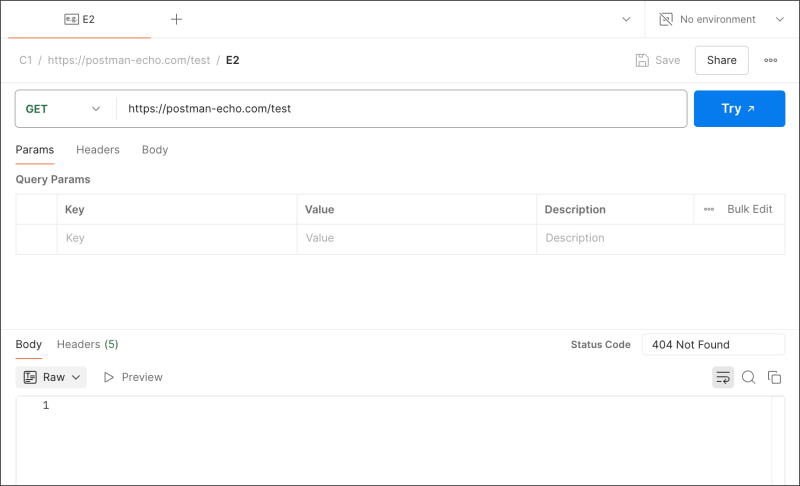Viewport: 800px width, 486px height.
Task: Click the Bulk Edit options ellipsis
Action: click(x=709, y=209)
